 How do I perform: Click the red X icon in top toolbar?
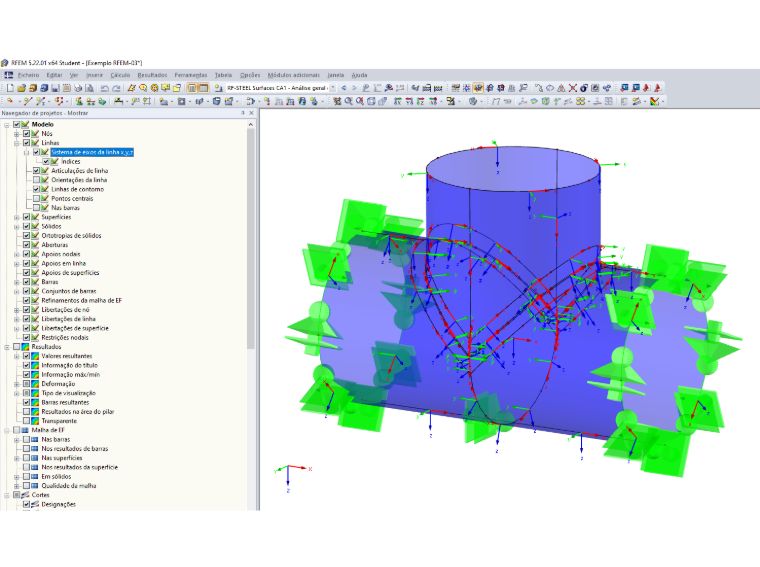[573, 88]
